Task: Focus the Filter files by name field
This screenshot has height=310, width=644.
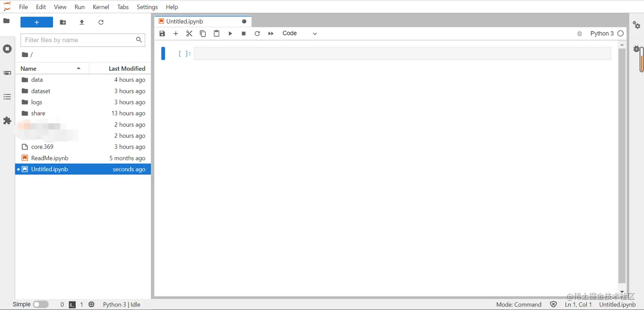Action: (83, 40)
